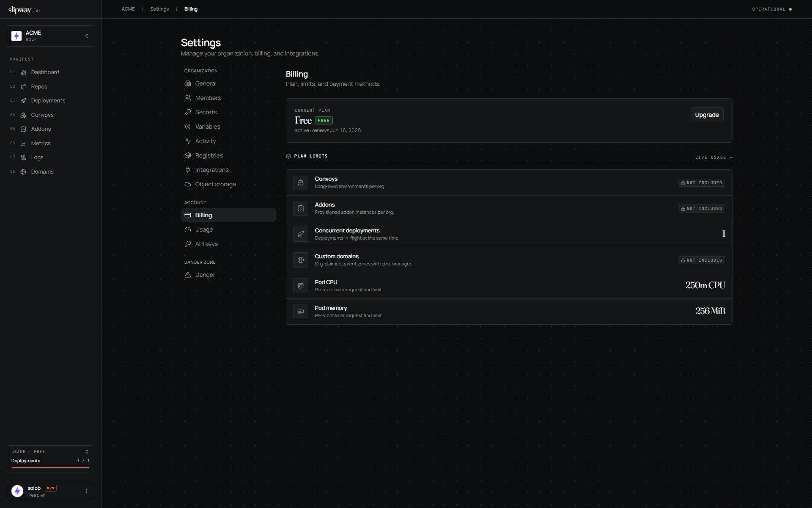Click the Dashboard grid icon
Screen dimensions: 812x508
[x=23, y=72]
